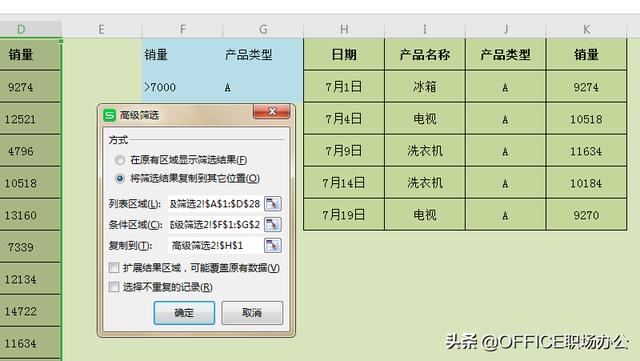Click the 产品名称 header cell

[425, 54]
